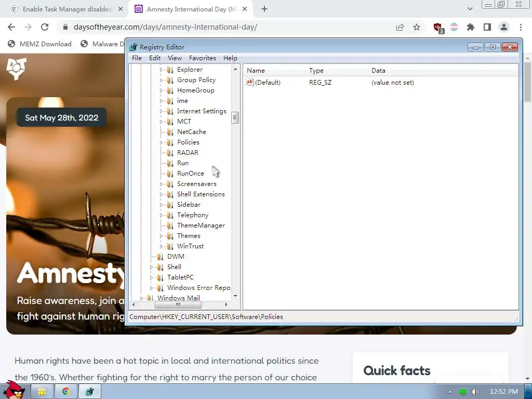This screenshot has height=399, width=532.
Task: Open the Chrome three-dot menu
Action: point(521,27)
